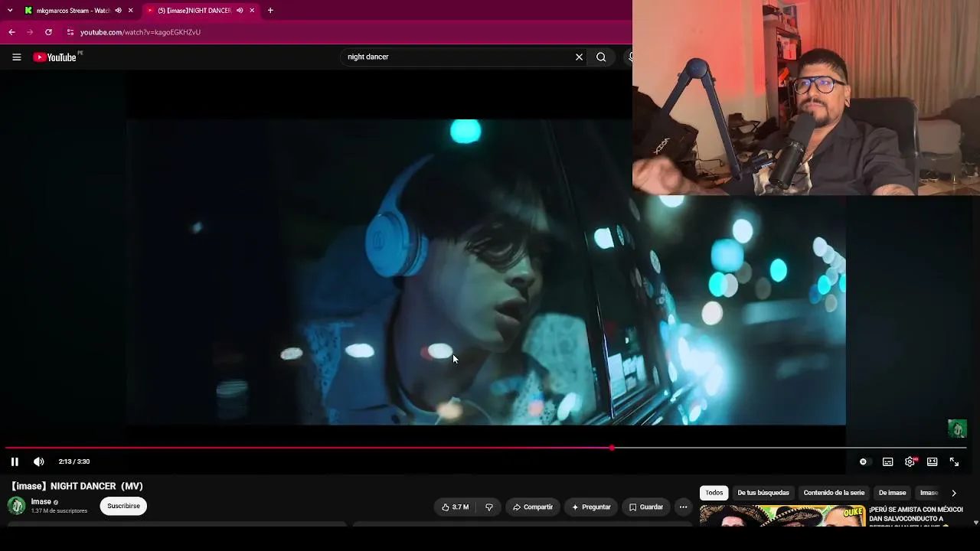Seek using the red progress bar

(x=485, y=448)
